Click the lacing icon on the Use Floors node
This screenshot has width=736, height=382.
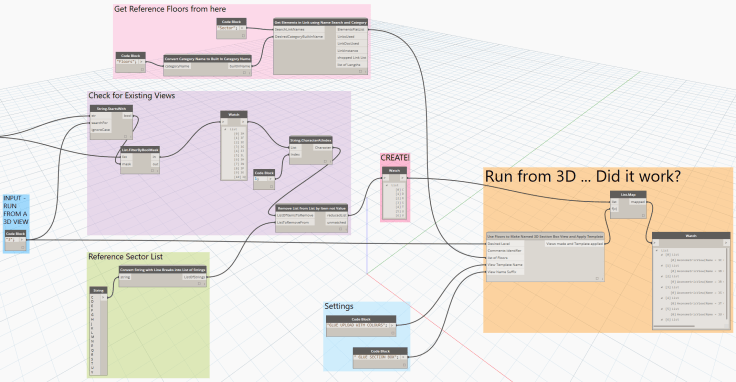[x=597, y=278]
